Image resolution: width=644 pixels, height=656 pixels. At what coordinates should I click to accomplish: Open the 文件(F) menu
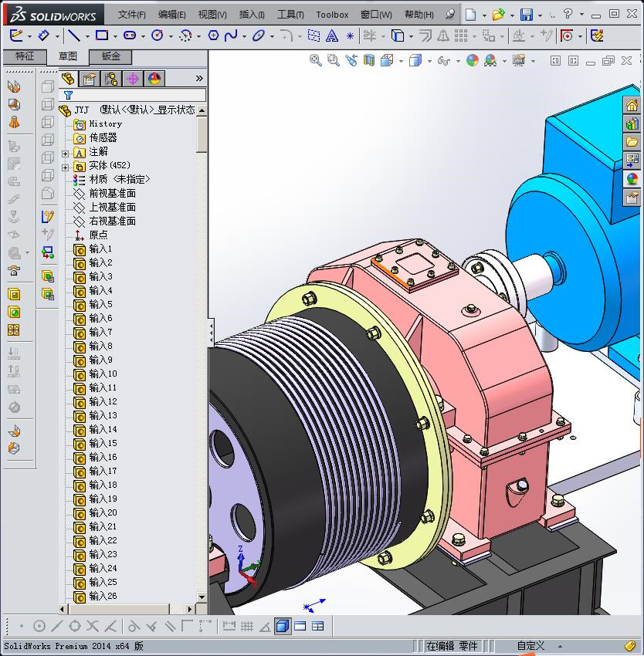(131, 15)
